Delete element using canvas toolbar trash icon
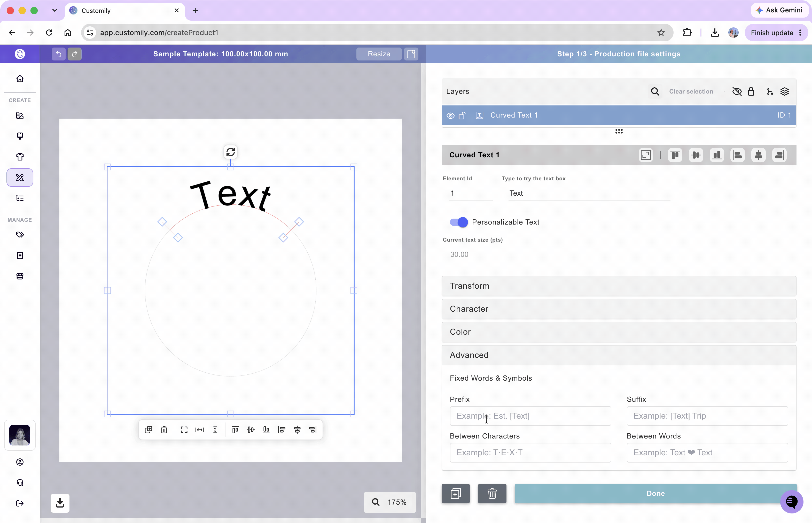This screenshot has width=812, height=523. tap(164, 430)
